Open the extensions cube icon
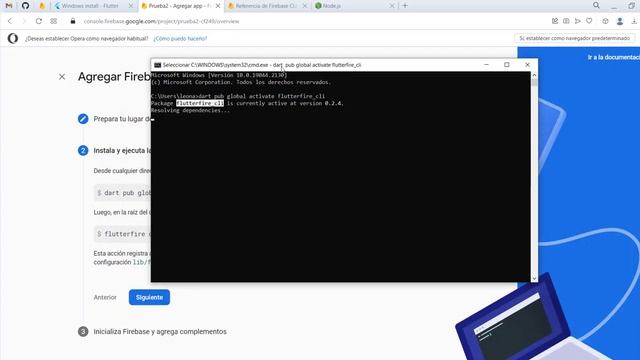This screenshot has width=640, height=360. (x=605, y=21)
